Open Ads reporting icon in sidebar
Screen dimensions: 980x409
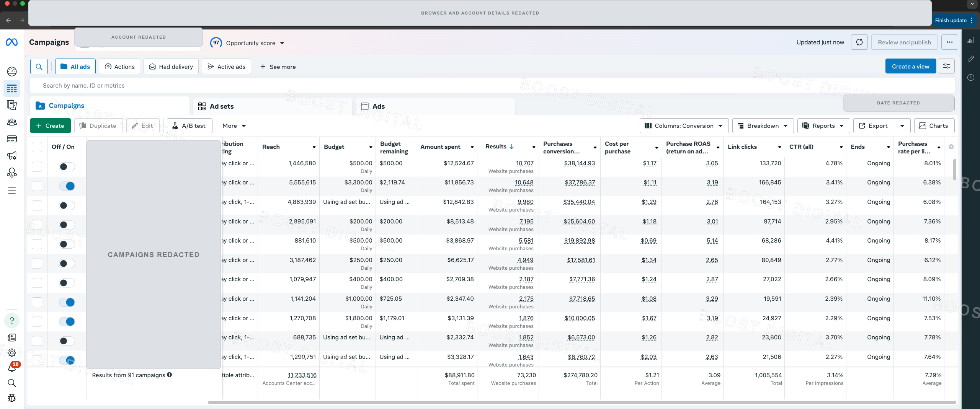12,105
